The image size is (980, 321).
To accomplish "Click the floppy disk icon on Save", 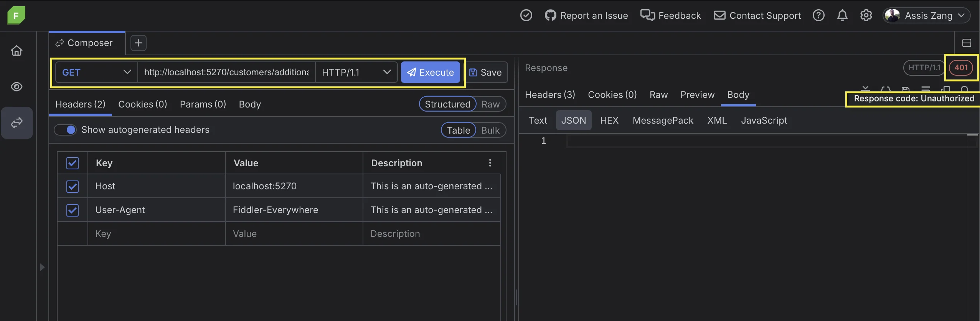I will click(x=473, y=72).
